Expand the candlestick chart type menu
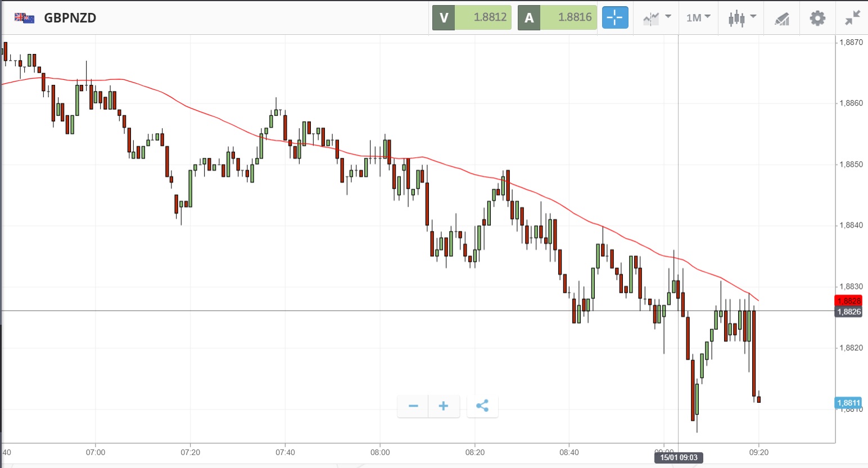The image size is (868, 468). [x=742, y=18]
